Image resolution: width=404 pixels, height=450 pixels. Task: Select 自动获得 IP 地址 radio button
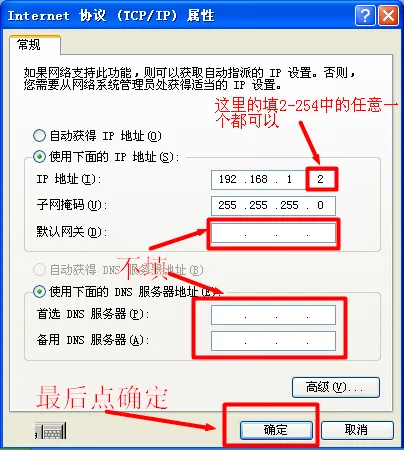[39, 136]
